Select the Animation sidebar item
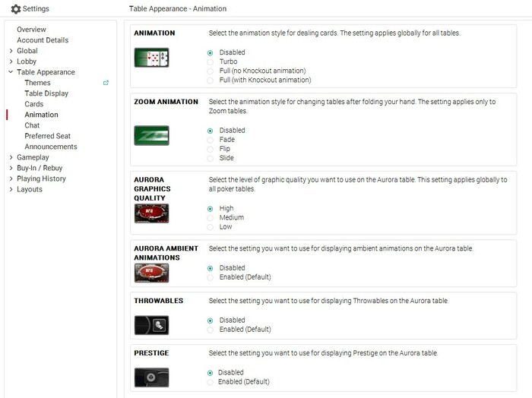Image resolution: width=532 pixels, height=398 pixels. tap(41, 115)
